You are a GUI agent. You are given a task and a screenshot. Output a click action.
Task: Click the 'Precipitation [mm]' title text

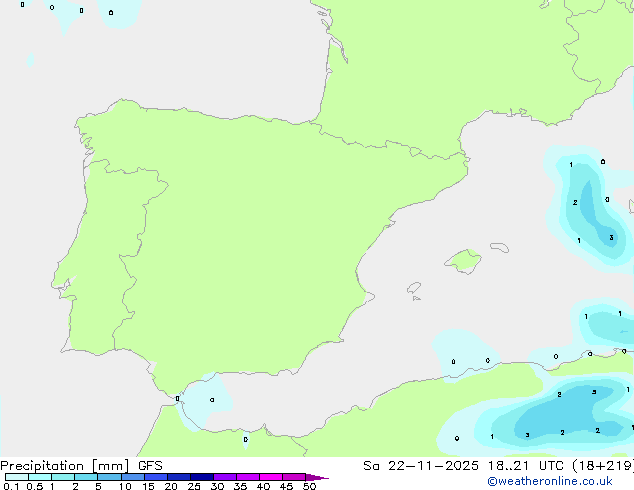(x=65, y=466)
